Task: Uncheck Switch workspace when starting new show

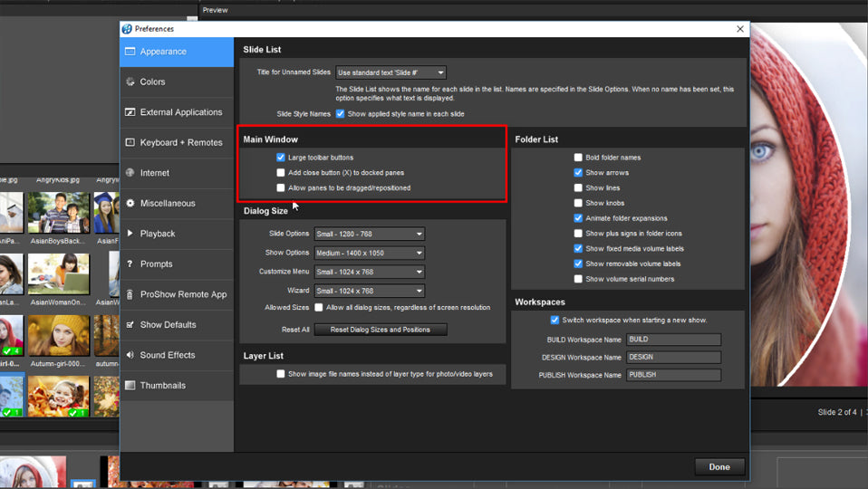Action: point(555,321)
